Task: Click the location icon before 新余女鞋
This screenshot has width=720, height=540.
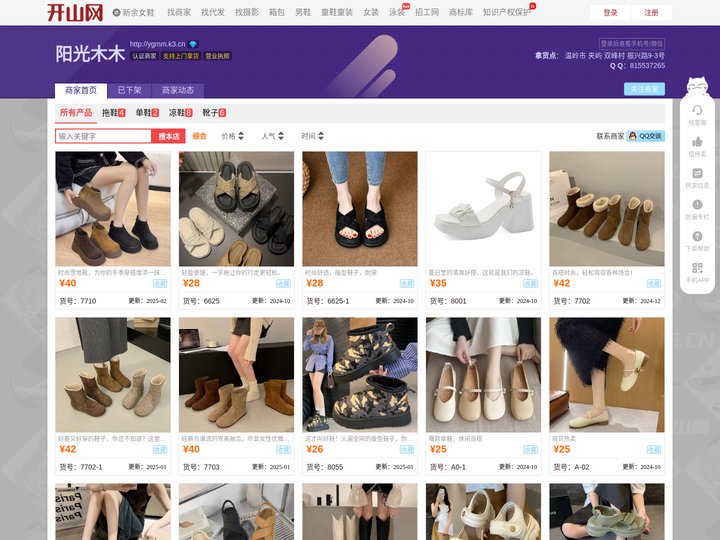Action: [116, 12]
